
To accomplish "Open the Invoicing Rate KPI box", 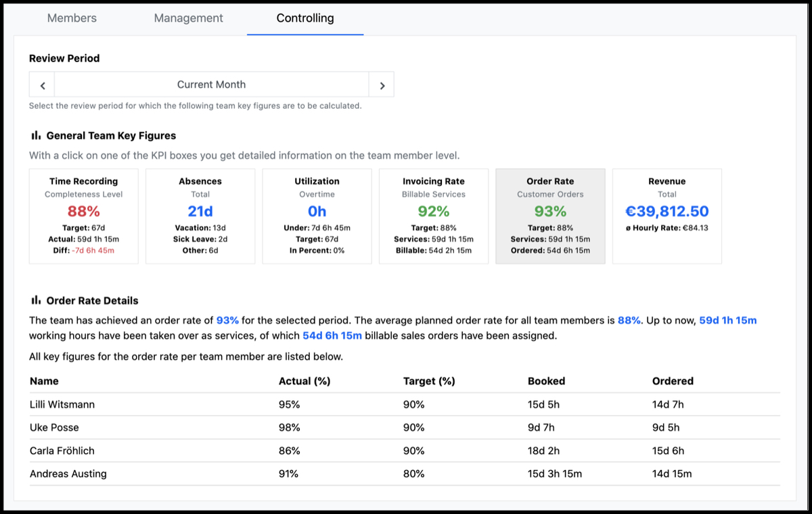I will pyautogui.click(x=434, y=216).
